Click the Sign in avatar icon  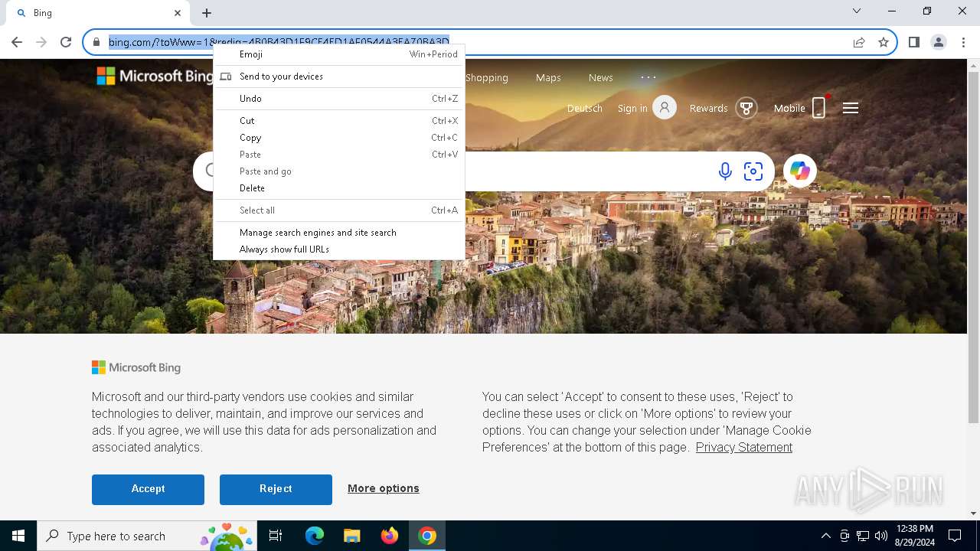(x=665, y=108)
